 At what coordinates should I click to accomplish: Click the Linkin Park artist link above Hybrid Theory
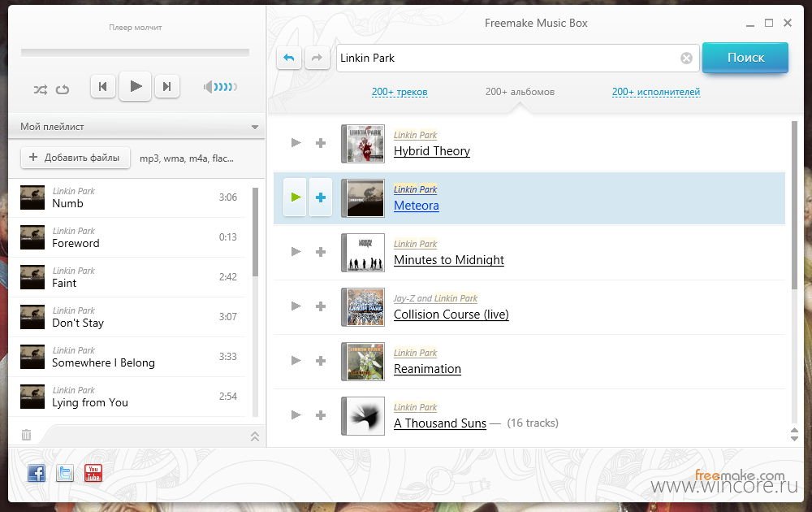pos(415,135)
